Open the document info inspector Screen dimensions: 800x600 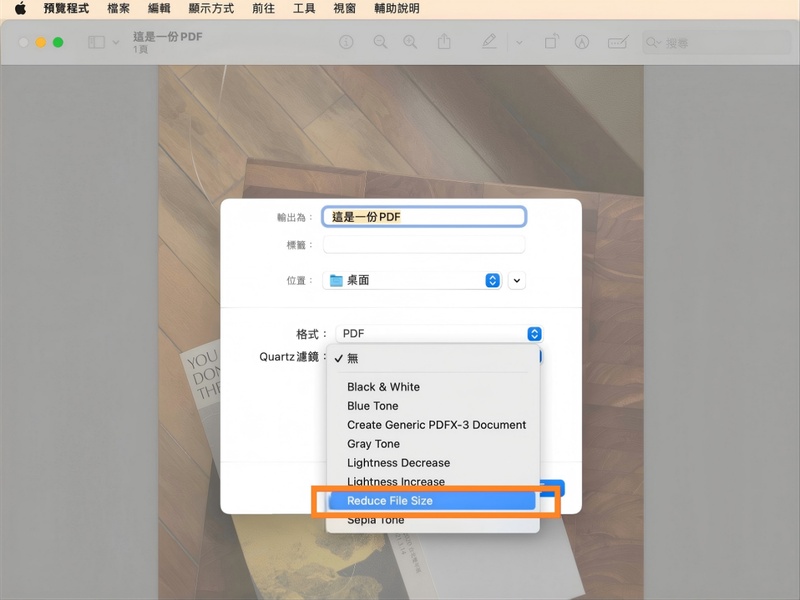pos(346,42)
